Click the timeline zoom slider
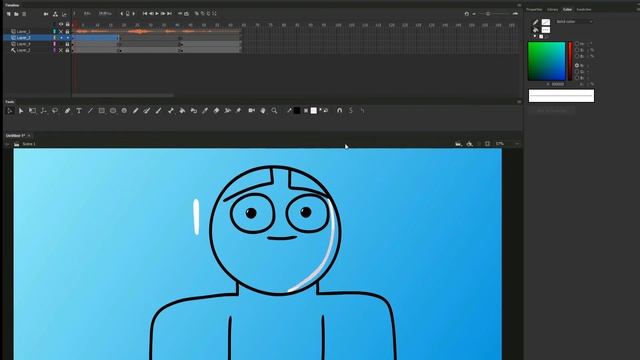This screenshot has width=640, height=360. click(488, 14)
